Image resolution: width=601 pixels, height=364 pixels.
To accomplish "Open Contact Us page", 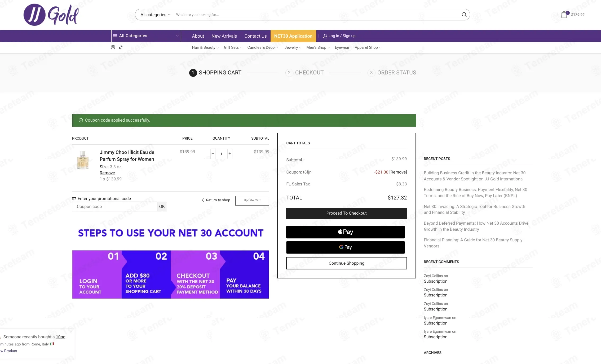I will (255, 36).
